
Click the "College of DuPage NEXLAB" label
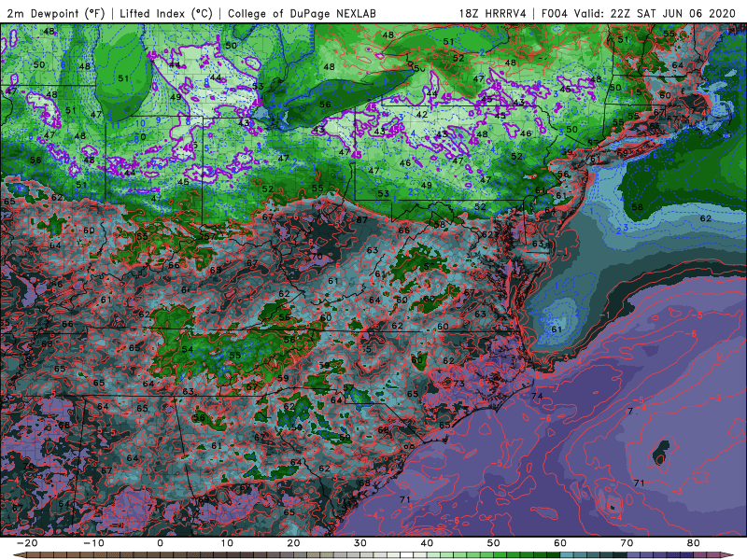(x=302, y=14)
